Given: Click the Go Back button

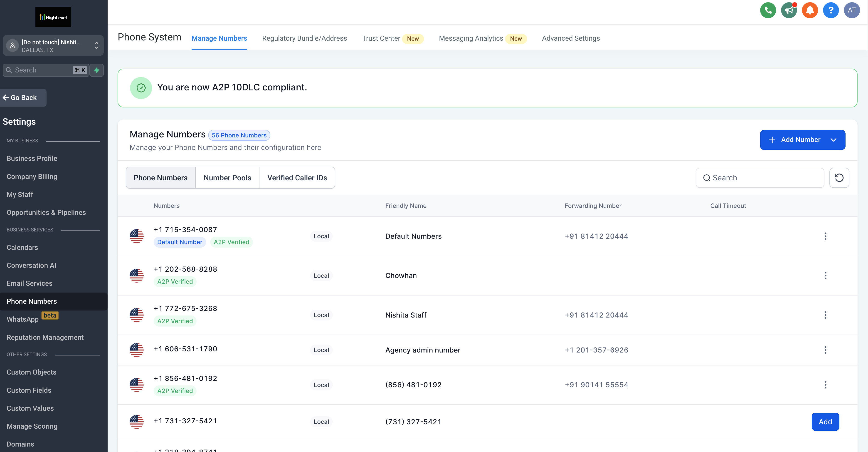Looking at the screenshot, I should (x=23, y=98).
